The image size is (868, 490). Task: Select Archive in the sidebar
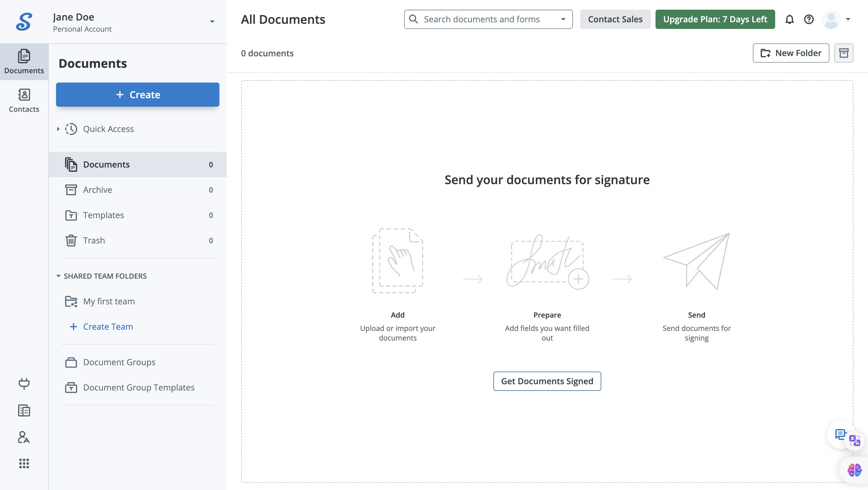pos(98,190)
